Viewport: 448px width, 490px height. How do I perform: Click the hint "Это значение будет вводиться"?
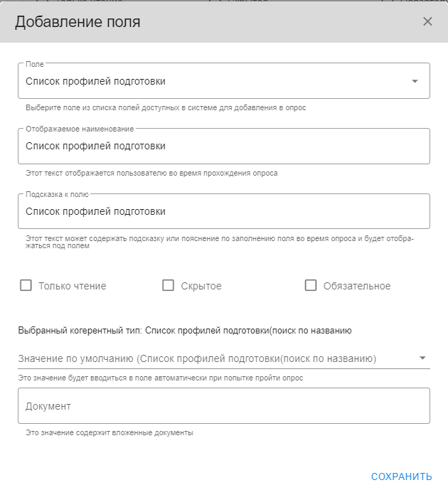(161, 378)
